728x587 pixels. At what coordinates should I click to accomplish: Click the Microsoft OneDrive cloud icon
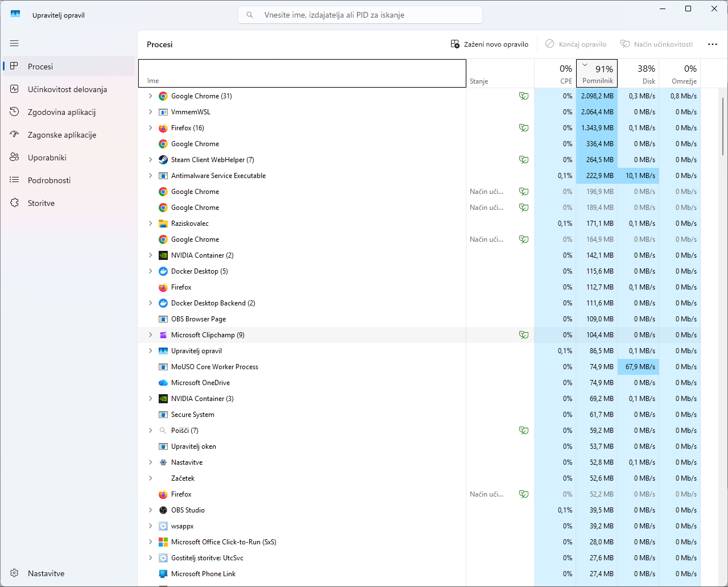[x=163, y=383]
